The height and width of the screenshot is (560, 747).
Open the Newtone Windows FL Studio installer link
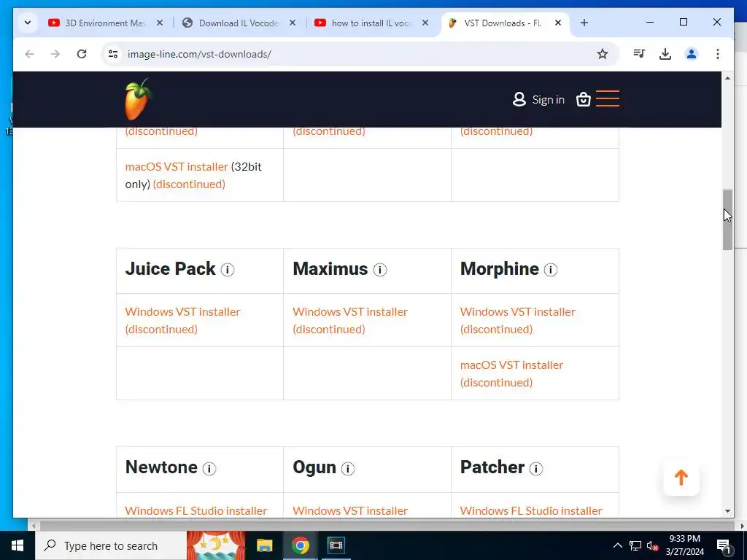point(196,510)
